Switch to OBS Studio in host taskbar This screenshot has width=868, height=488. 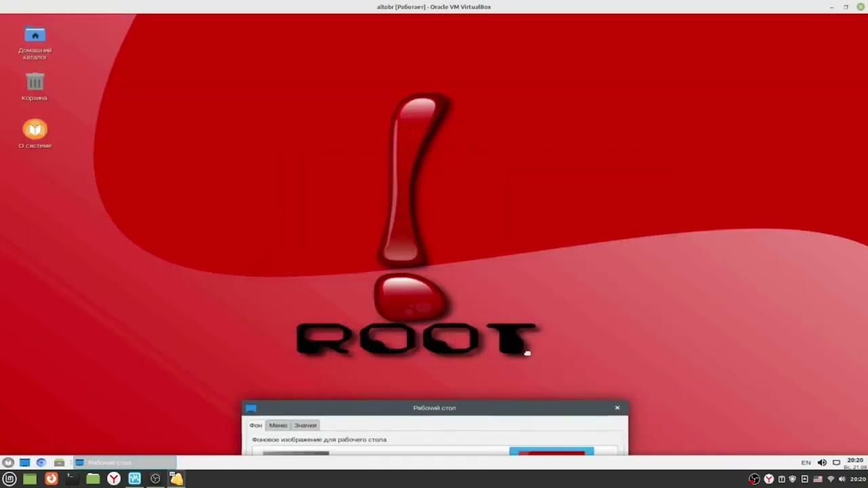155,479
